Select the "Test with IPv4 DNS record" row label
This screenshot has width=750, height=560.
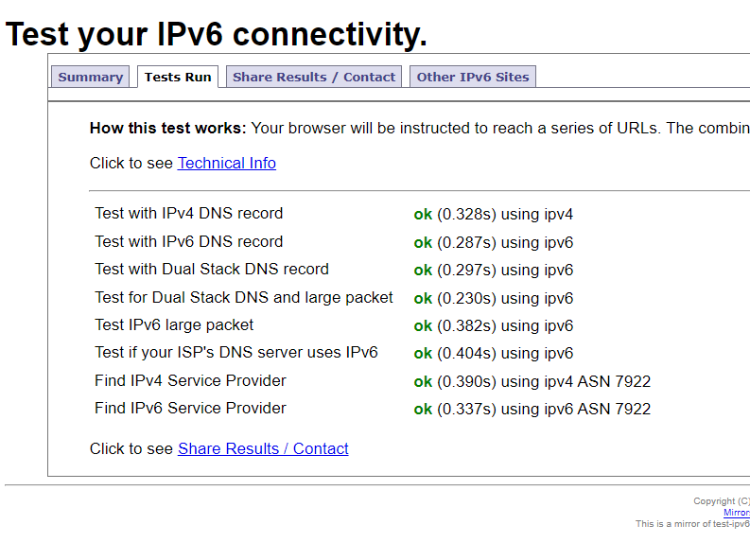[x=189, y=214]
